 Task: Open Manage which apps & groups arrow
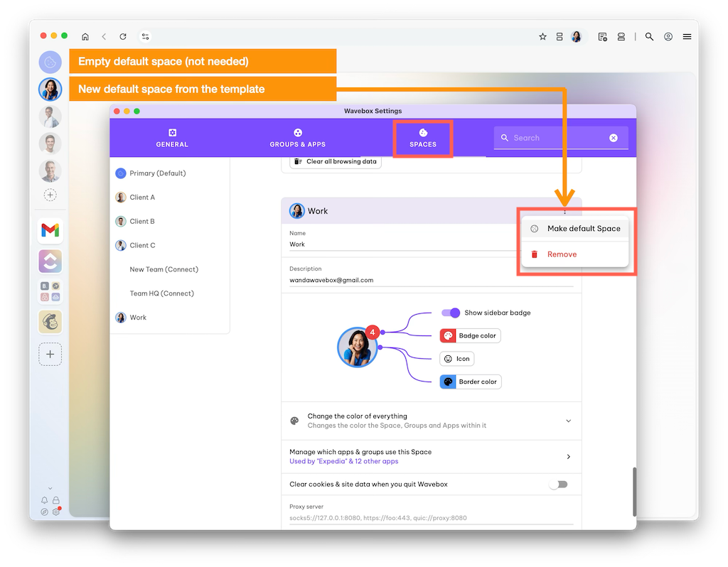pyautogui.click(x=568, y=457)
